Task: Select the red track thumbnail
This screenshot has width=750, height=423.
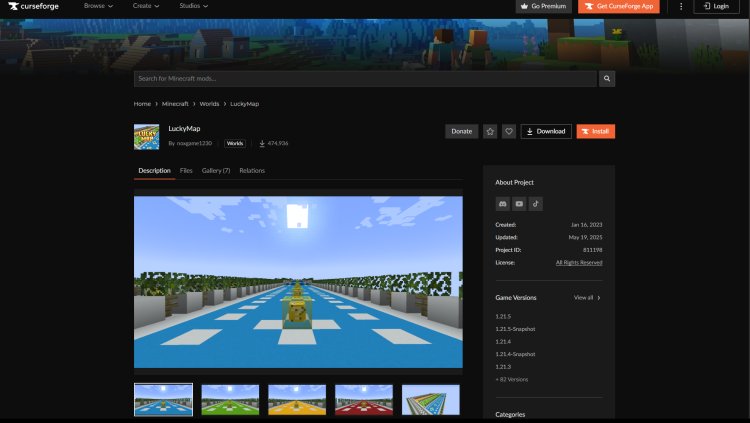Action: pyautogui.click(x=364, y=400)
